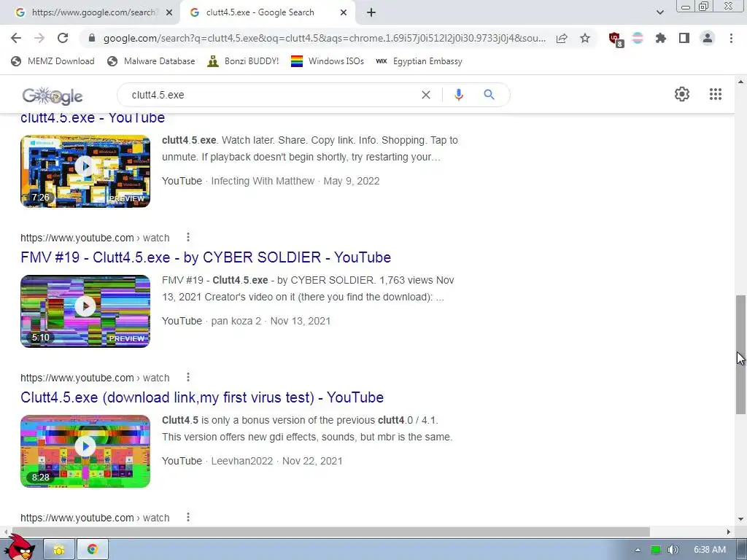The image size is (747, 560).
Task: Click the youtube.com URL above download link result
Action: [x=95, y=378]
